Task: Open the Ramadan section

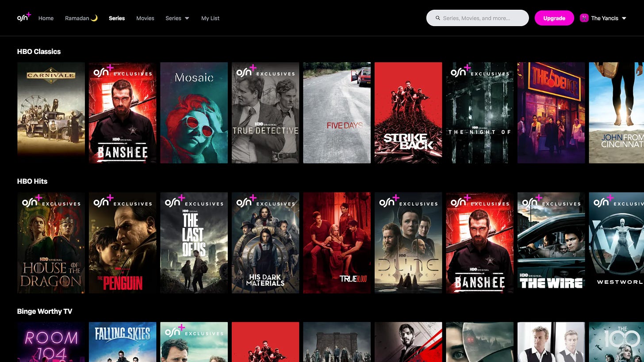Action: (x=81, y=18)
